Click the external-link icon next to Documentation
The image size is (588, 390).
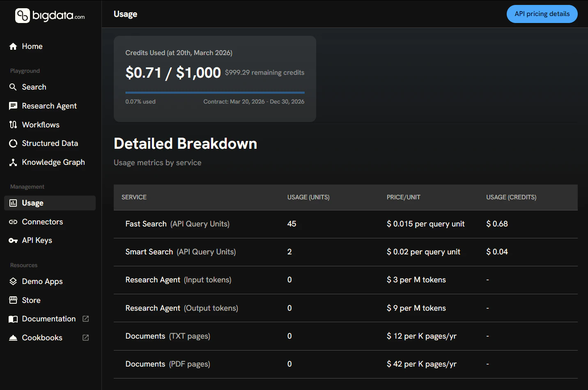click(x=85, y=318)
